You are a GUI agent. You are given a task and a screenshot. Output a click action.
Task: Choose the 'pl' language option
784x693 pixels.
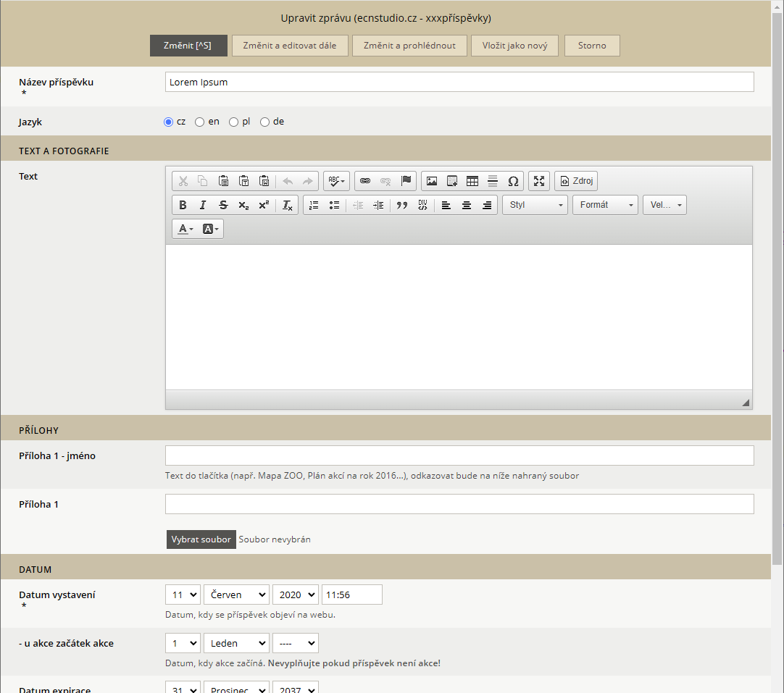pos(233,122)
